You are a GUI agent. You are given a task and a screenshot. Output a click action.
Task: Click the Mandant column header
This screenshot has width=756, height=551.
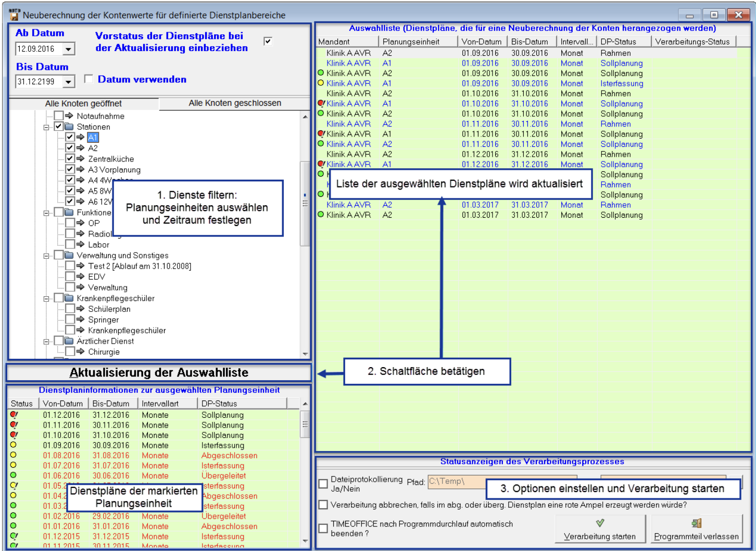[347, 42]
